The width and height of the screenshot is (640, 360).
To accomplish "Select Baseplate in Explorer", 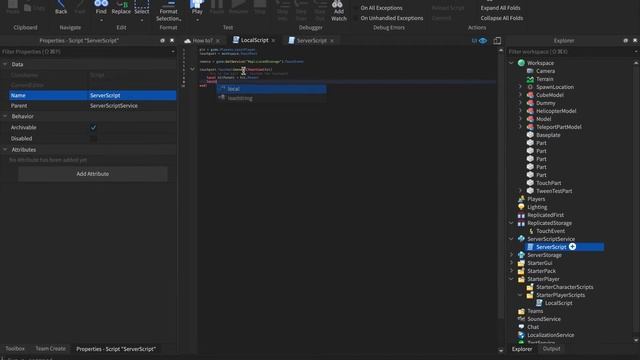I will click(548, 135).
